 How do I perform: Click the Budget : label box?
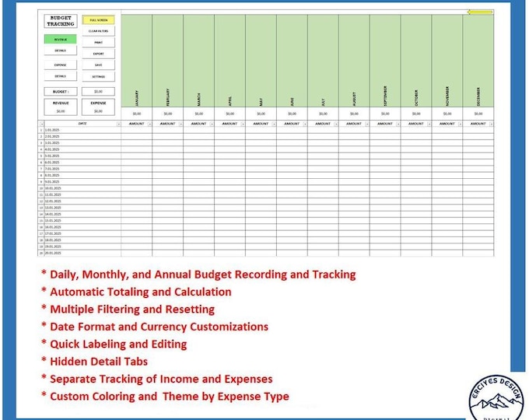[61, 92]
